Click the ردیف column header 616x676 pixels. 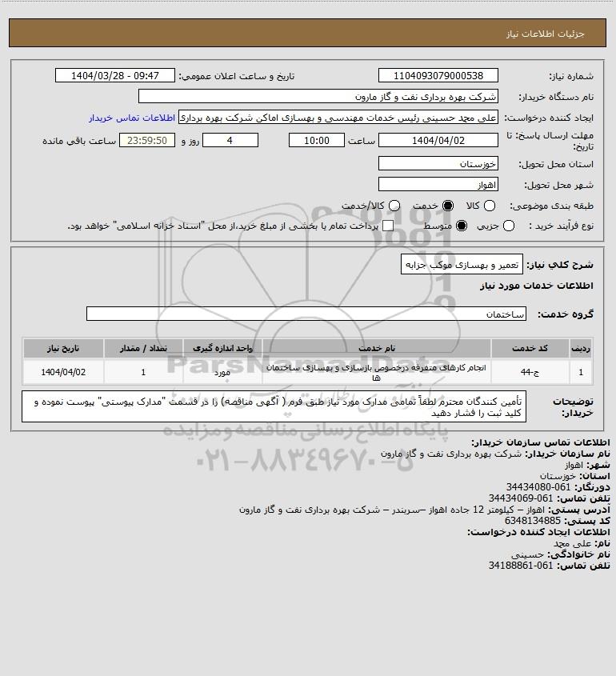(x=581, y=348)
